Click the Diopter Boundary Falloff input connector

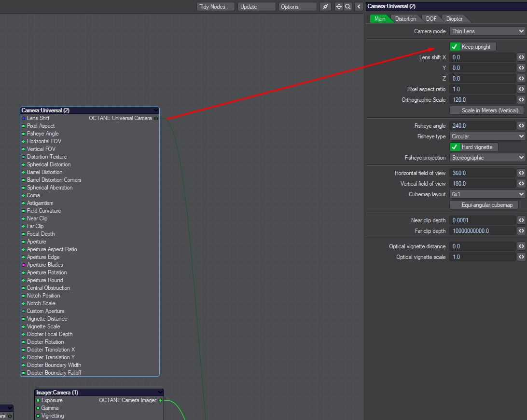[23, 373]
